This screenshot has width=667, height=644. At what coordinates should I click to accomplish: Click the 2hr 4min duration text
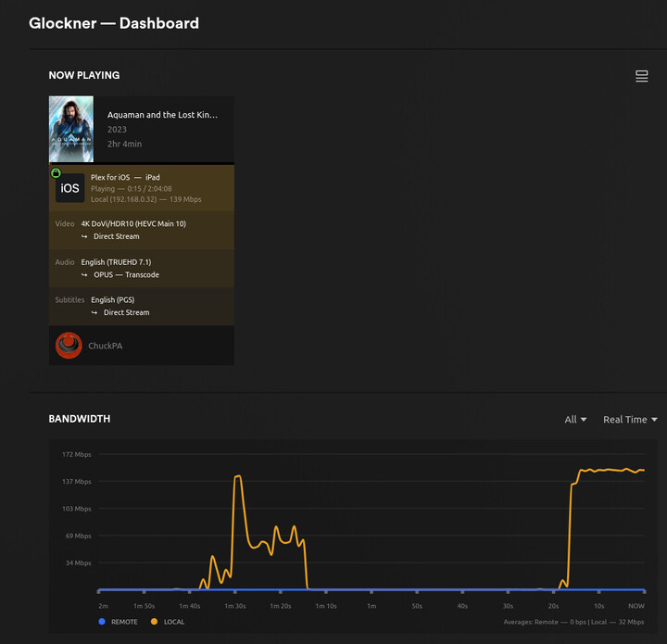click(x=125, y=144)
